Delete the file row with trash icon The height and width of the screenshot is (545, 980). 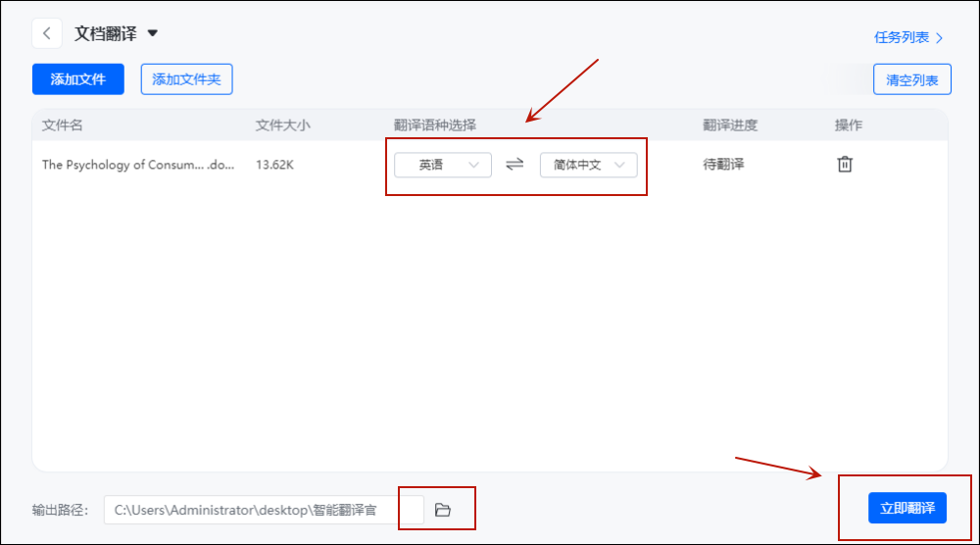pyautogui.click(x=845, y=165)
